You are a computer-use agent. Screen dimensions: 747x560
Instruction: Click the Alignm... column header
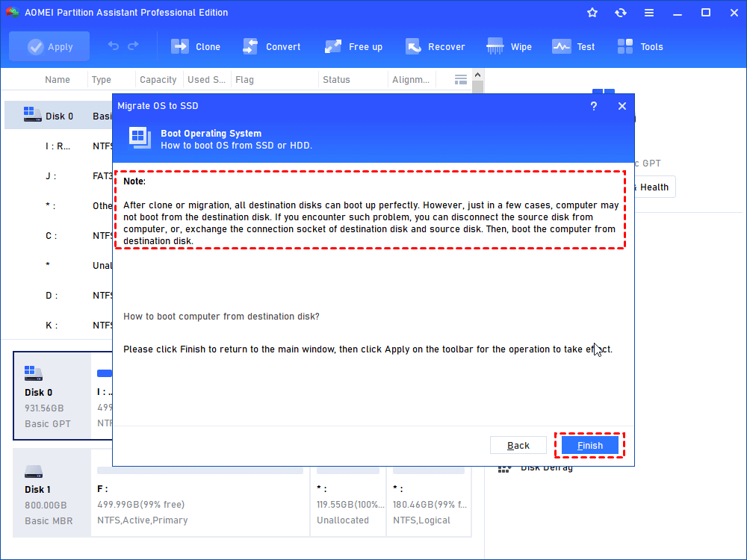[411, 80]
